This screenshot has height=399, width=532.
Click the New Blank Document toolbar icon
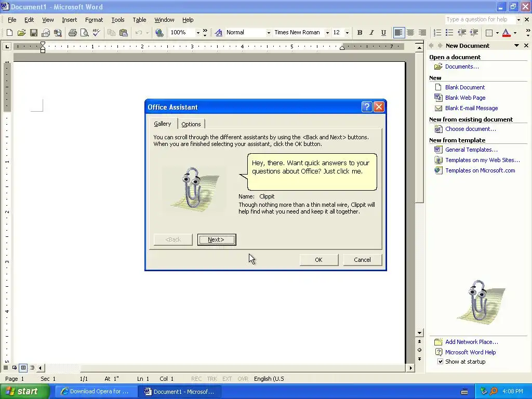tap(9, 33)
